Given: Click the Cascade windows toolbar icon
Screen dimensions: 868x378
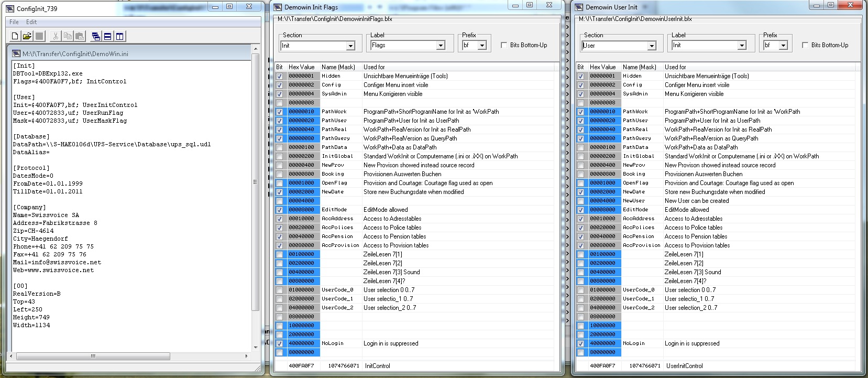Looking at the screenshot, I should coord(96,36).
